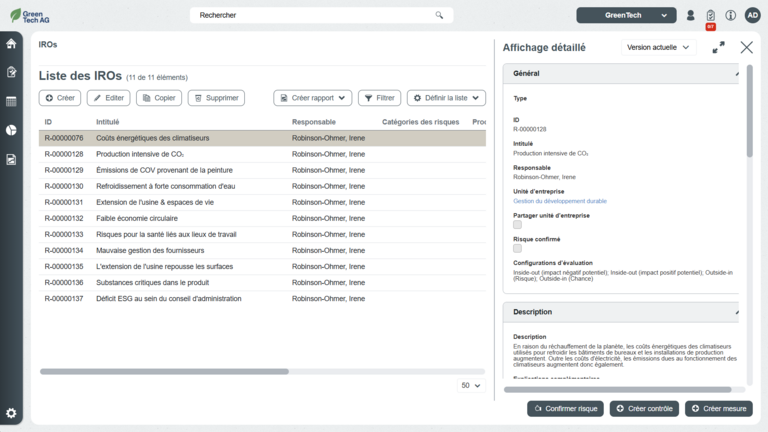The width and height of the screenshot is (768, 432).
Task: Click the horizontal scrollbar under the list
Action: 165,371
